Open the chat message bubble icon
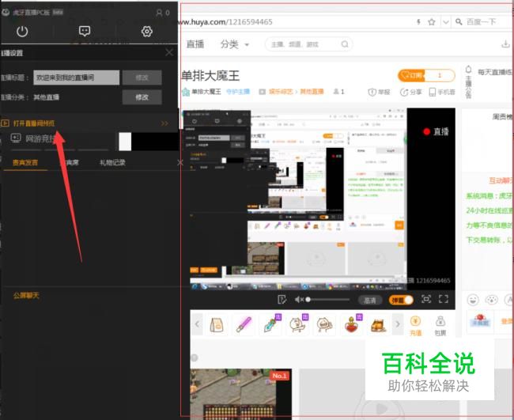The image size is (514, 420). 85,31
